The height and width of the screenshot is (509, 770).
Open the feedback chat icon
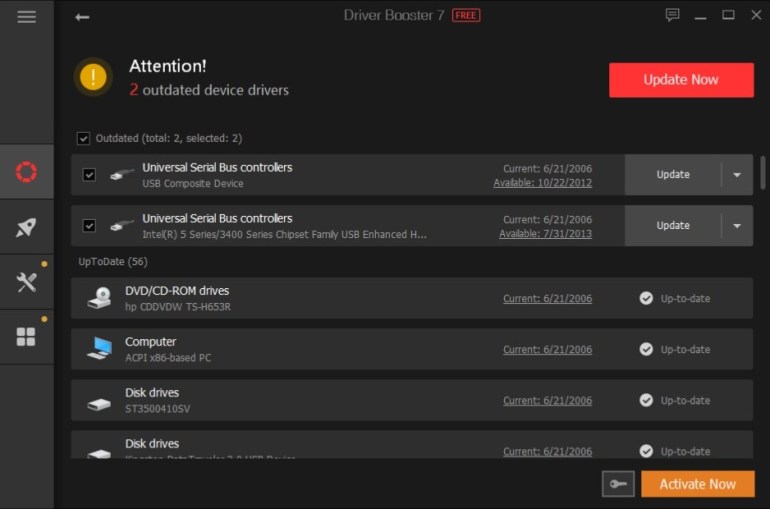point(672,15)
